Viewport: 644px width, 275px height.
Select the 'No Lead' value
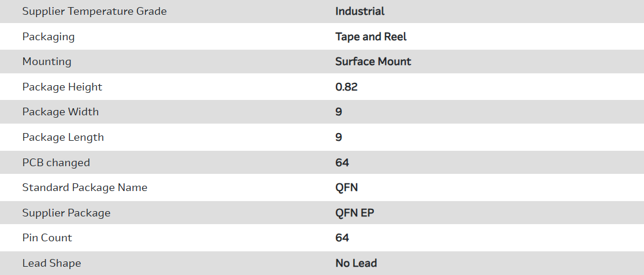(x=356, y=263)
